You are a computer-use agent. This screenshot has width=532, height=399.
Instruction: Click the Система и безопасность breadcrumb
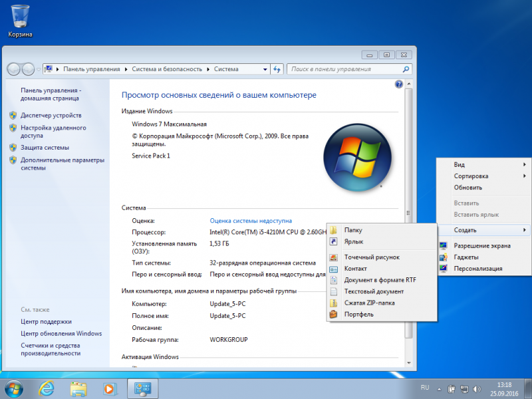pyautogui.click(x=167, y=69)
